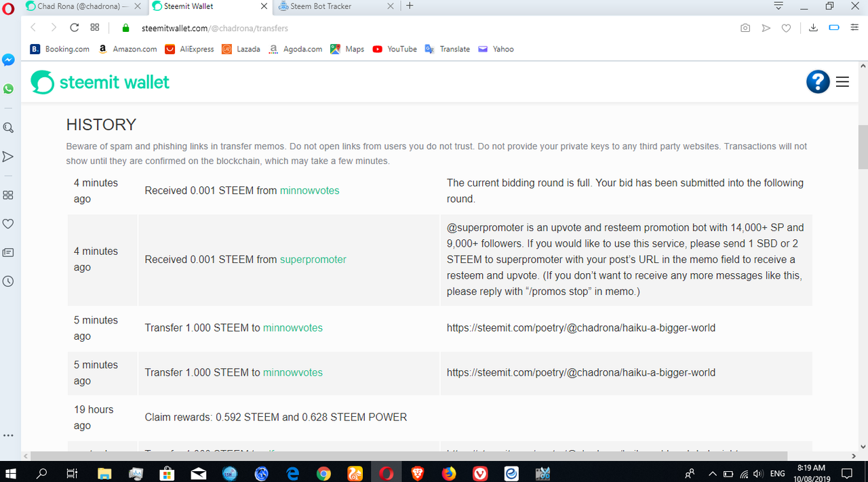
Task: Open browsing history clock in the sidebar
Action: pos(8,281)
